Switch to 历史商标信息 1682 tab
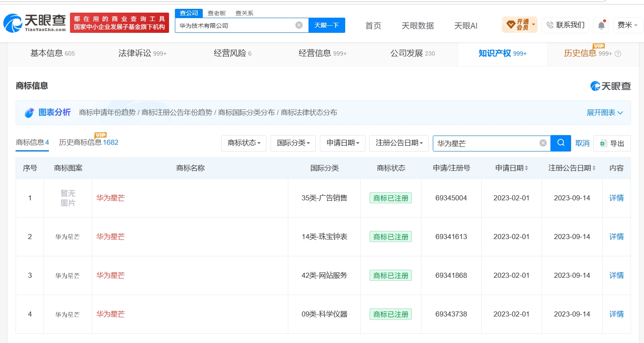644x343 pixels. pyautogui.click(x=89, y=143)
